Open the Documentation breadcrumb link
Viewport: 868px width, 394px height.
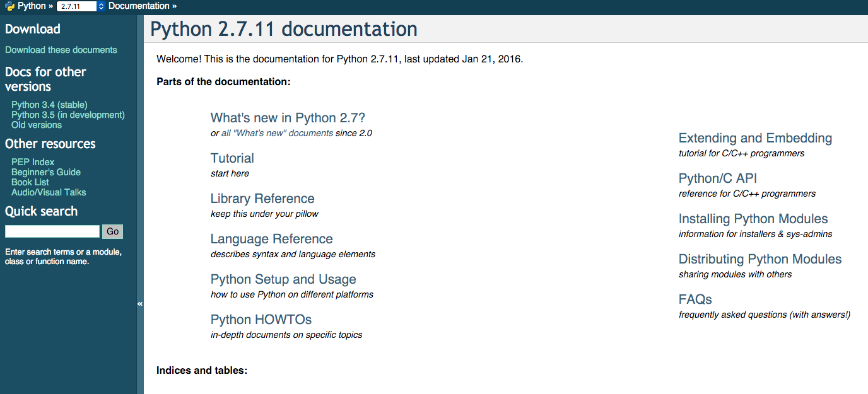[x=139, y=6]
